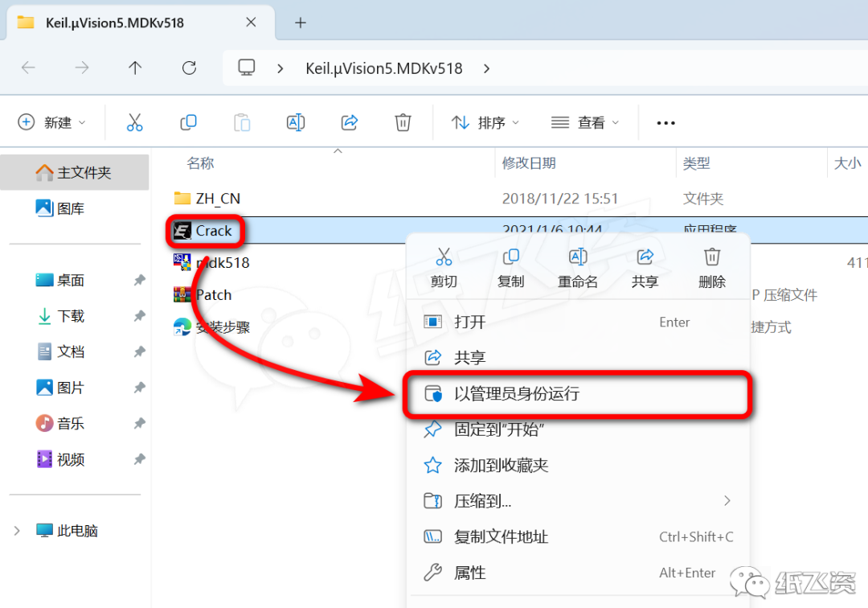
Task: Expand chevron after Keil.µVision5.MDKv518 in address bar
Action: coord(486,68)
